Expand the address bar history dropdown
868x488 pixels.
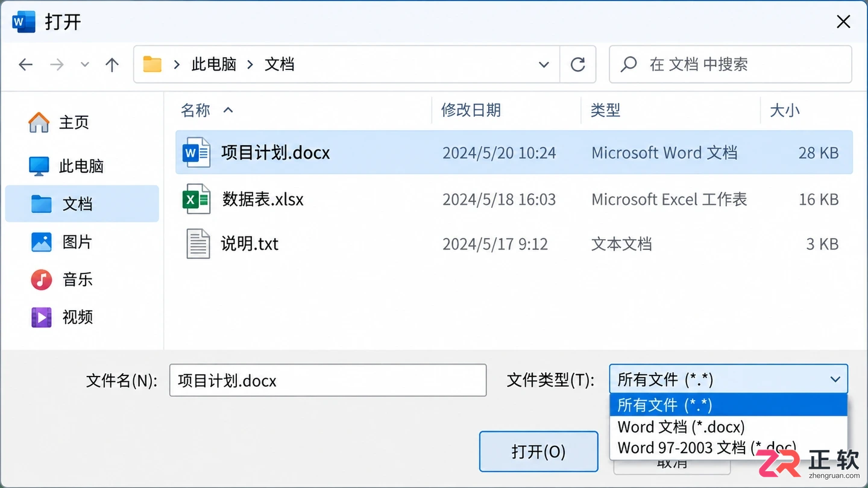click(544, 64)
